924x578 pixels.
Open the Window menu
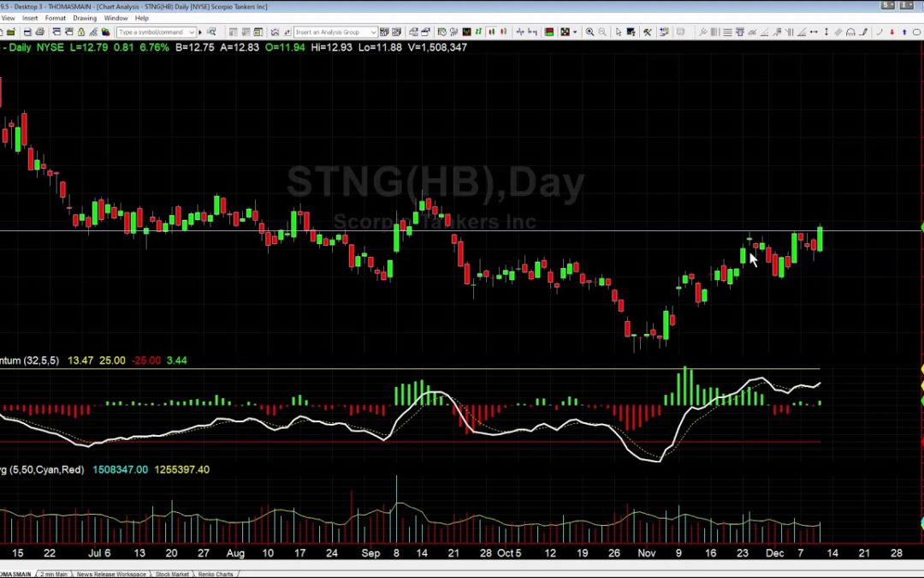coord(115,17)
